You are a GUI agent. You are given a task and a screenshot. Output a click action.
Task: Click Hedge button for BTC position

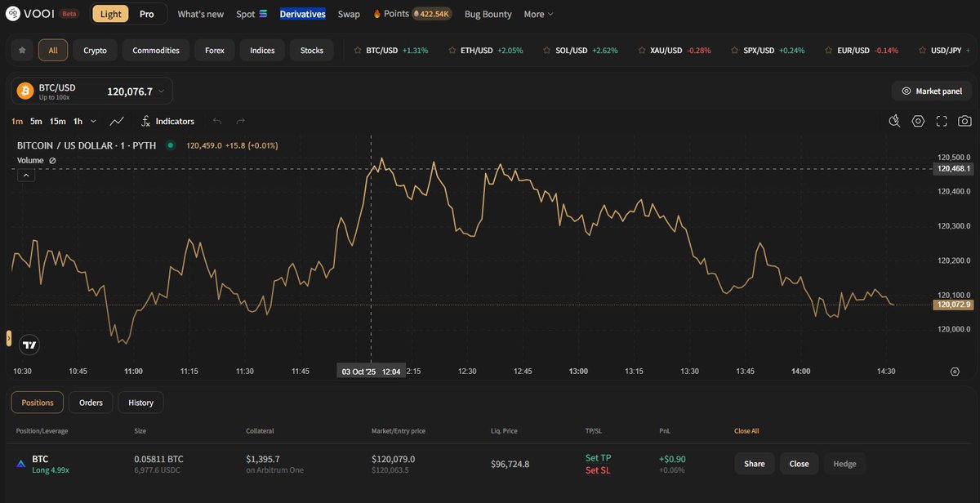coord(844,464)
